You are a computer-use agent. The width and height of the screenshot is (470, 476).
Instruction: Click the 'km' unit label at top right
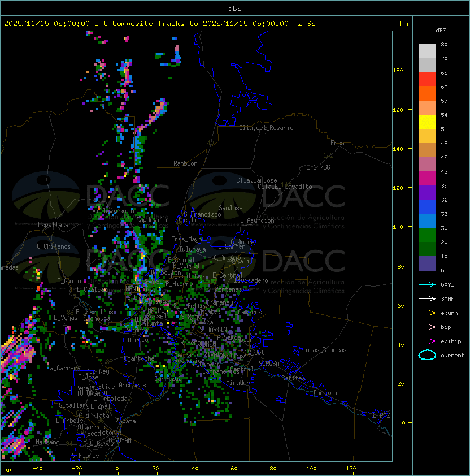click(x=403, y=24)
